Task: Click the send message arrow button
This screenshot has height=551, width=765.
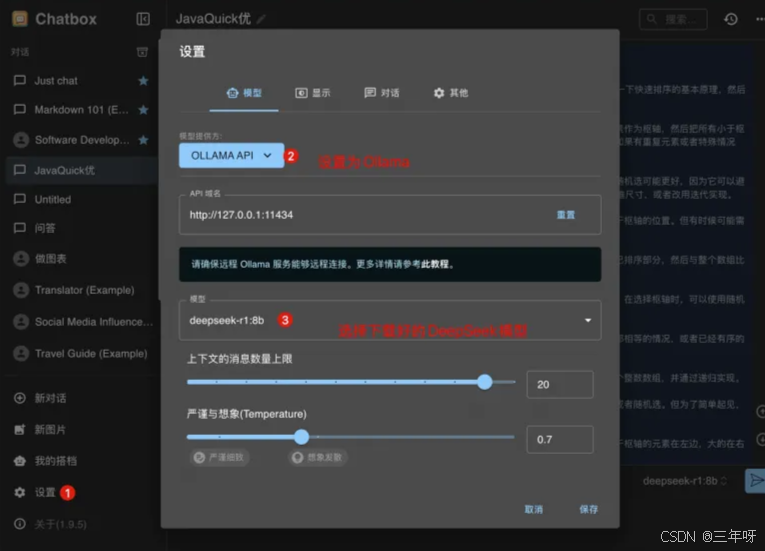Action: [x=755, y=481]
